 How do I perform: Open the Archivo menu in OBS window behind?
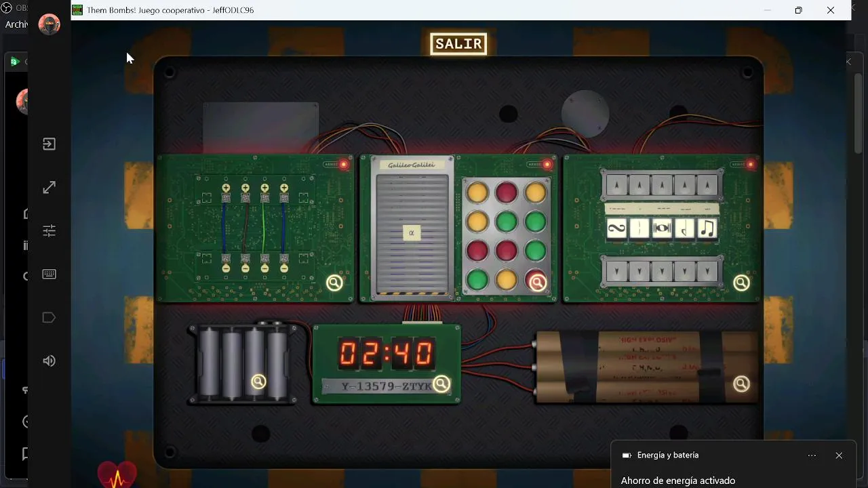(x=16, y=24)
